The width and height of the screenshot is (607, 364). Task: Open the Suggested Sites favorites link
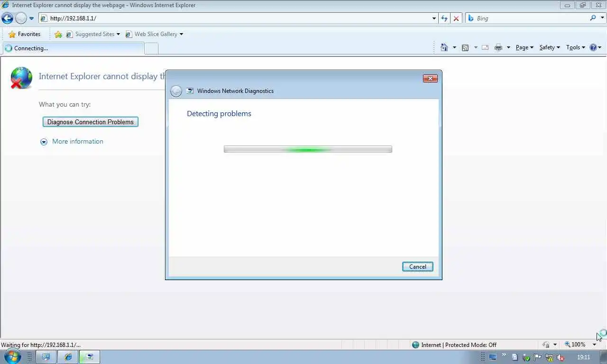point(93,34)
